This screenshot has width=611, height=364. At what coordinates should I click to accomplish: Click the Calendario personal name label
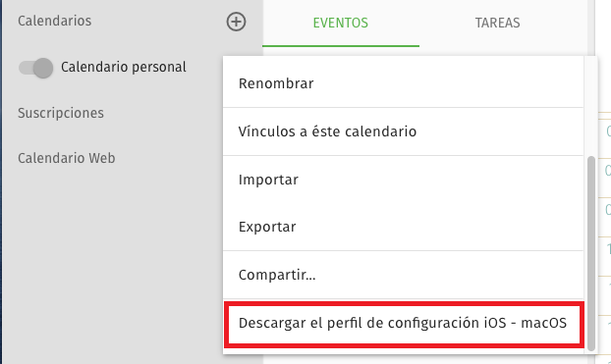[x=124, y=68]
